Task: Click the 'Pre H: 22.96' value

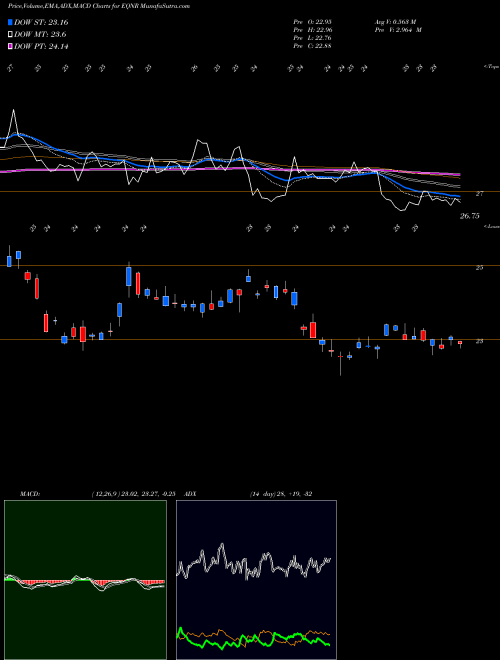Action: 313,30
